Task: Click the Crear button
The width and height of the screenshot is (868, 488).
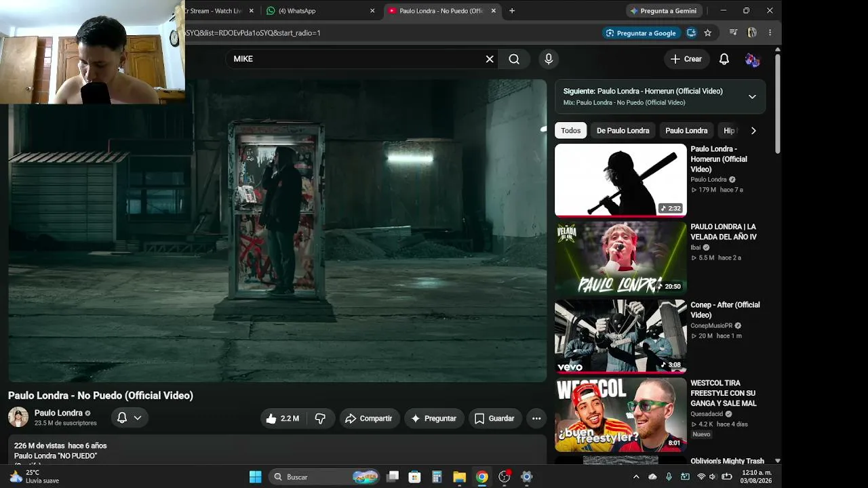Action: click(x=686, y=59)
